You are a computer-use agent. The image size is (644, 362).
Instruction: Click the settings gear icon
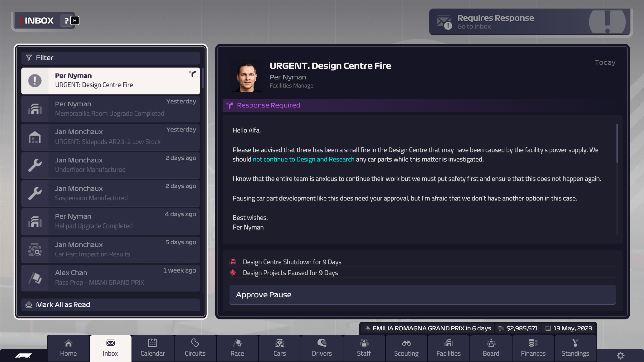(620, 355)
